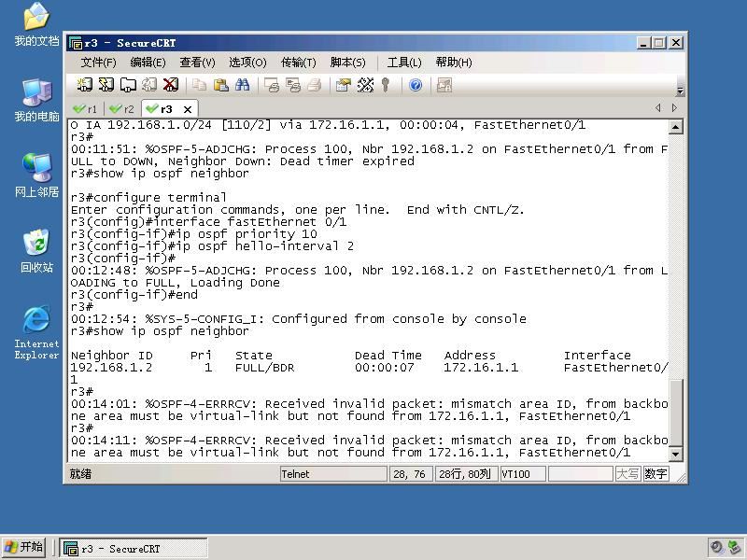Open the 传输(T) menu

[298, 63]
